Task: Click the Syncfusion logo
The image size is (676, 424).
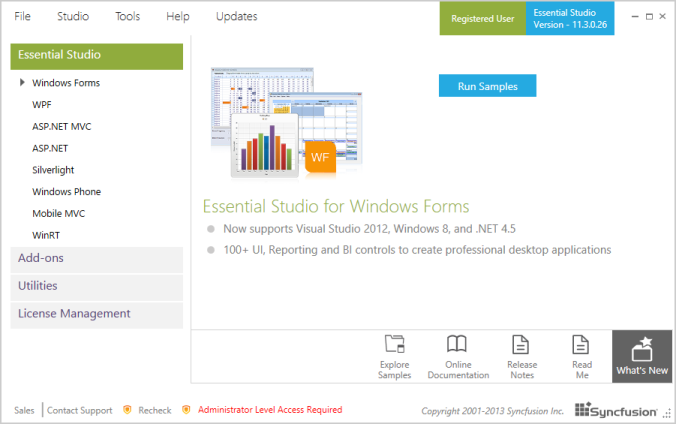Action: coord(616,410)
